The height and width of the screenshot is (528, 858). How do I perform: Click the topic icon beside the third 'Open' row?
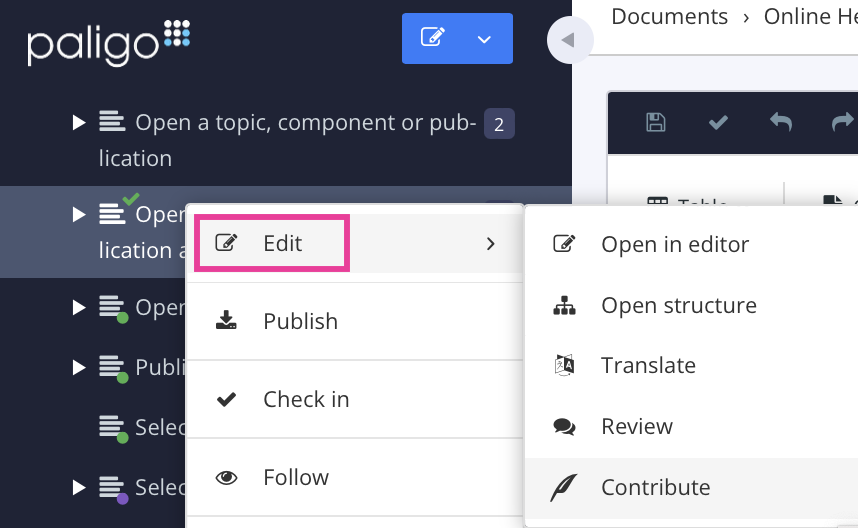point(113,309)
